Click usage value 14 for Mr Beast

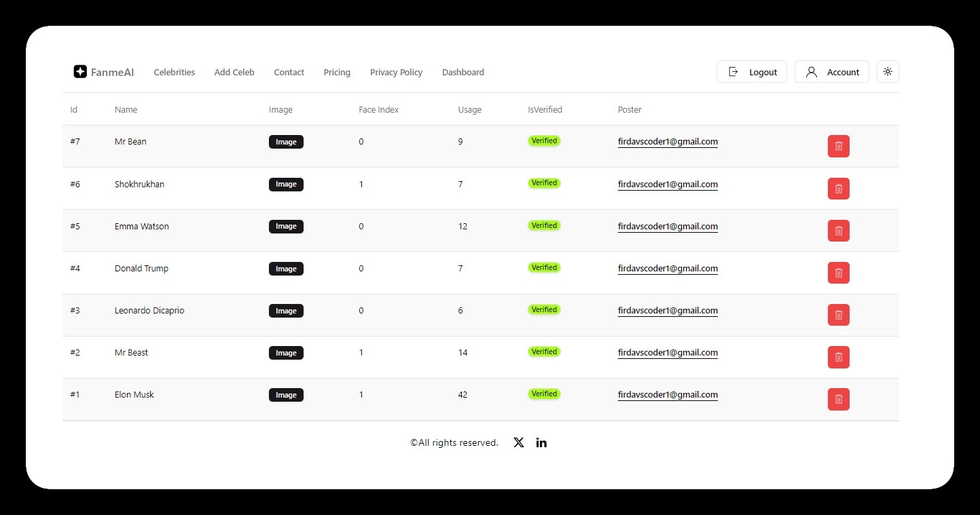[462, 352]
